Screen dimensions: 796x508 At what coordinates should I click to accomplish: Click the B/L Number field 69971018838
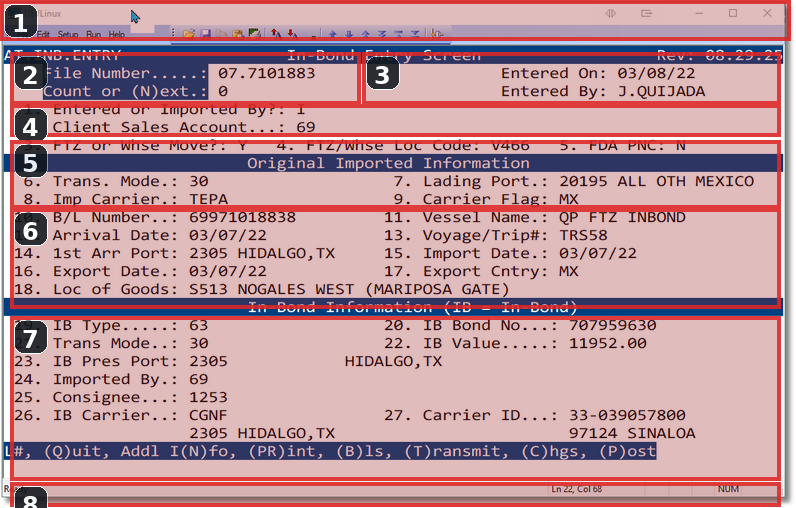point(242,217)
